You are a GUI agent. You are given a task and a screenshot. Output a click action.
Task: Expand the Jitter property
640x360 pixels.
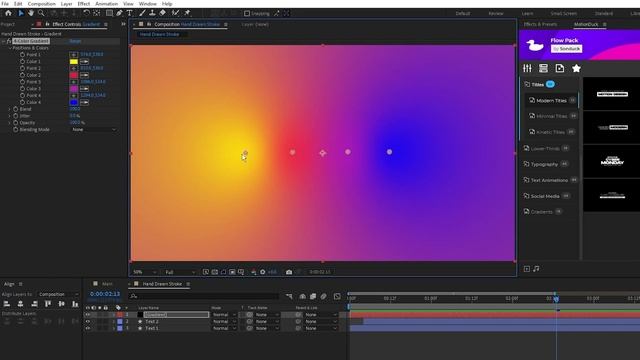pos(10,116)
